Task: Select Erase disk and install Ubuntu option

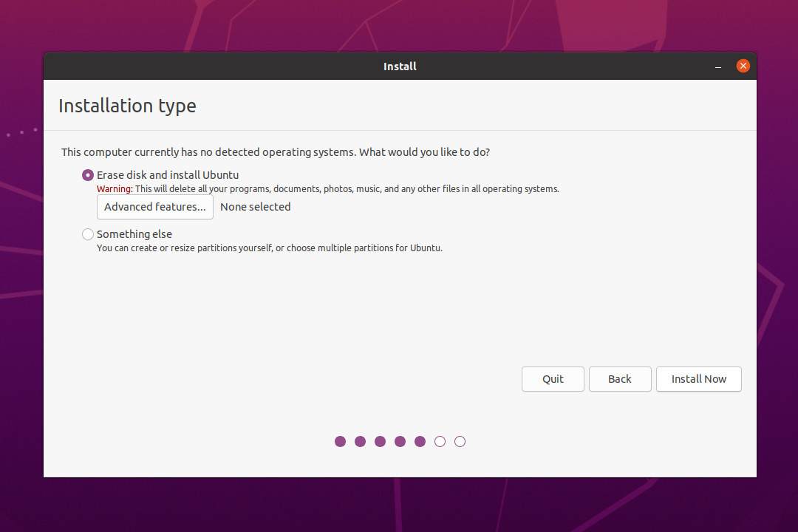Action: click(x=87, y=175)
